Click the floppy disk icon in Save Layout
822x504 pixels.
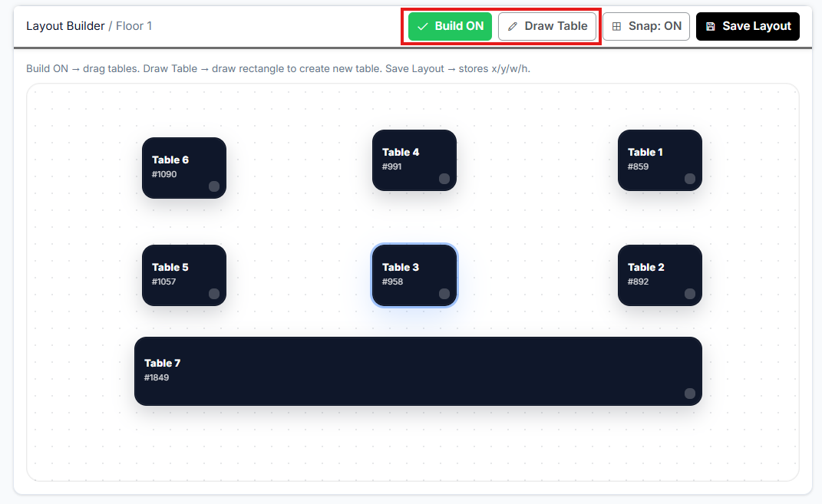point(710,26)
